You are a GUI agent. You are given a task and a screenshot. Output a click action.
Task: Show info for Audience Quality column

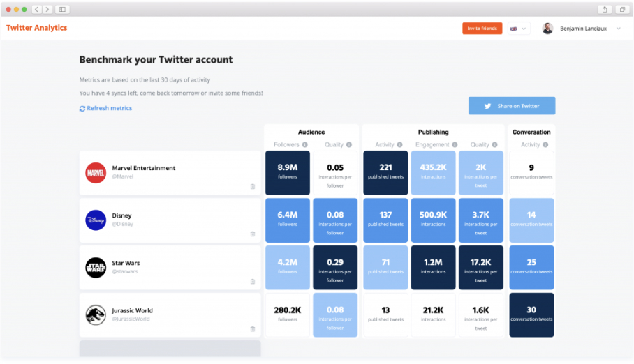(x=349, y=144)
